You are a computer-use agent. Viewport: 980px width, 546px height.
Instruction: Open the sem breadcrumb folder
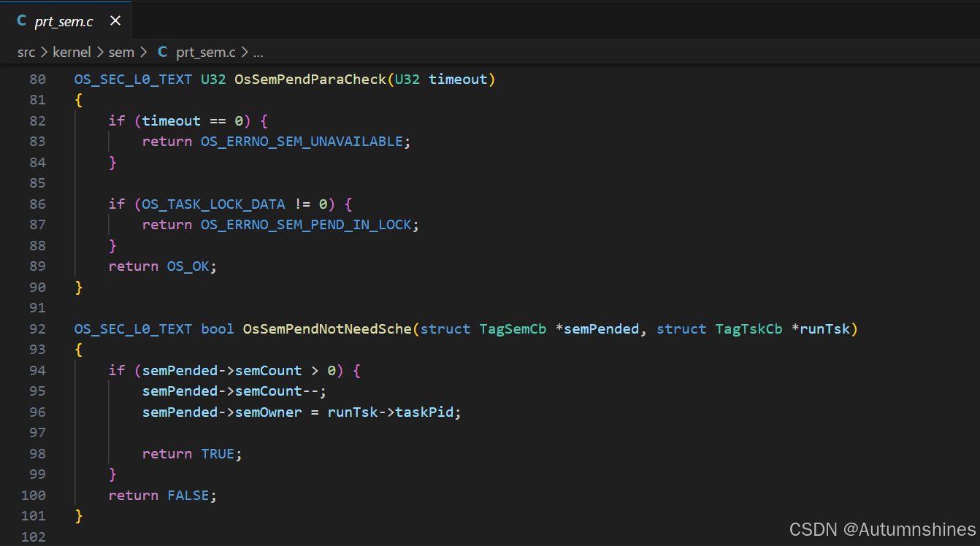(x=121, y=52)
